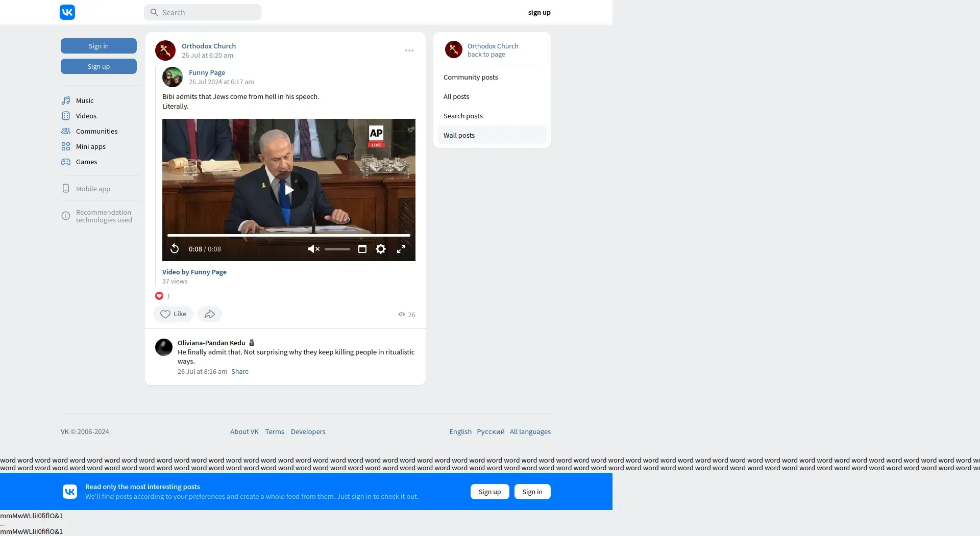
Task: Click the comment timestamp 26 Jul at 8:16 am
Action: point(202,371)
